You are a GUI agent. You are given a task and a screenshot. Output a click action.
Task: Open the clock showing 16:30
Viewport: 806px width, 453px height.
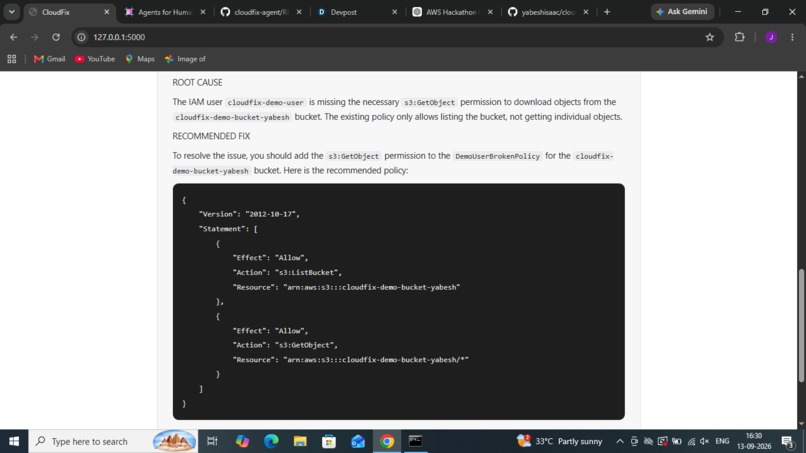pos(754,441)
